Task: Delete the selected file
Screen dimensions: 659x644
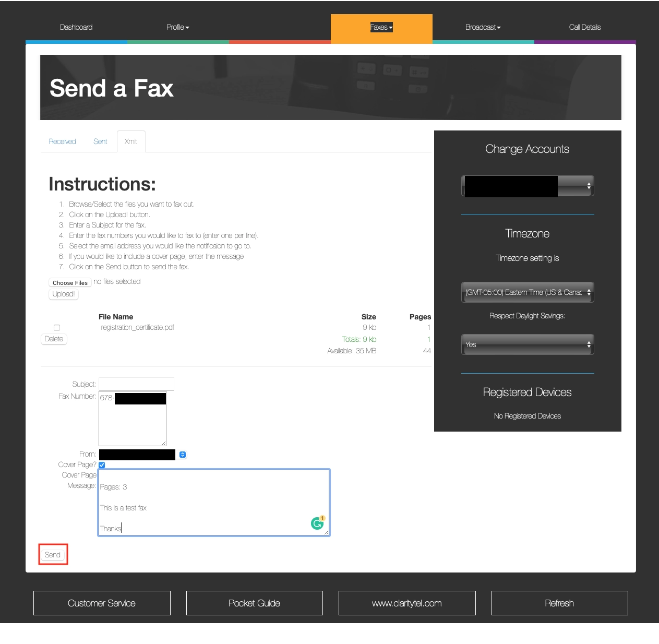Action: [x=54, y=339]
